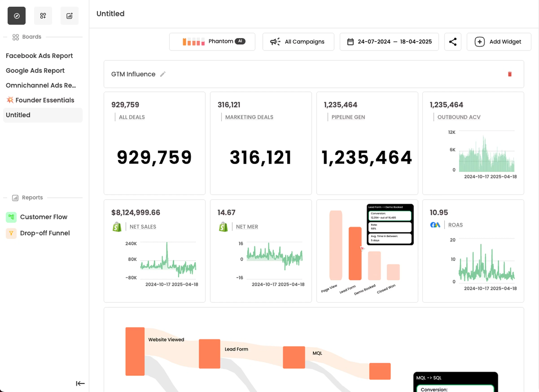Click the compass explore icon
The image size is (539, 392).
coord(16,16)
